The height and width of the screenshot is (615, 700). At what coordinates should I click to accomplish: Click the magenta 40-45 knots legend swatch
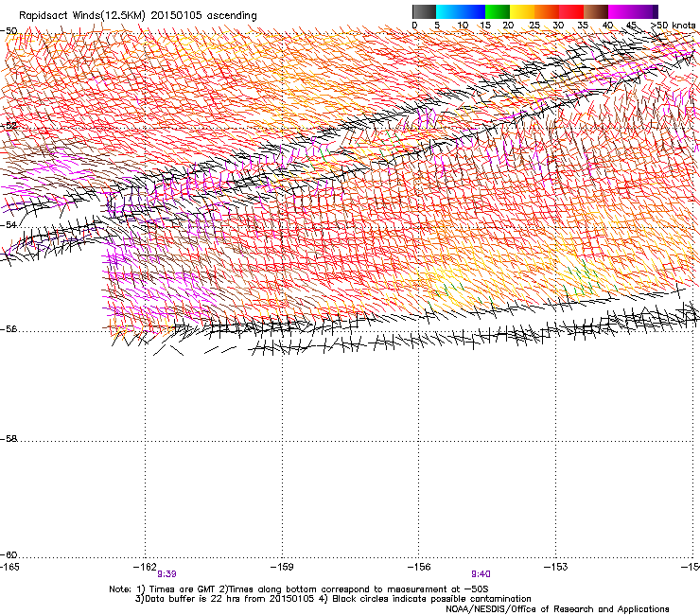[621, 11]
